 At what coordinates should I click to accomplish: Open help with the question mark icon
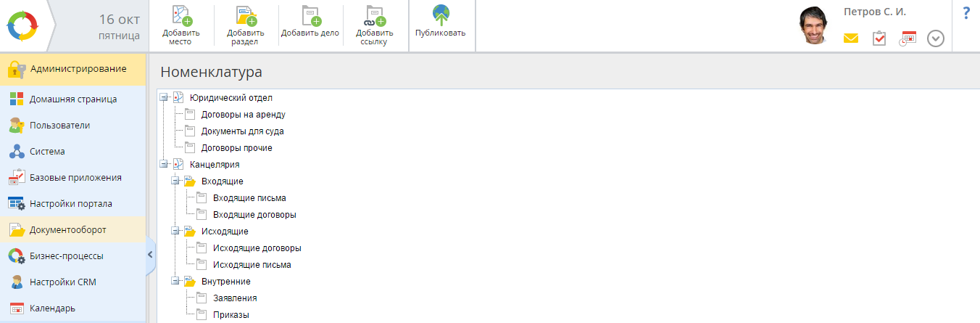966,13
